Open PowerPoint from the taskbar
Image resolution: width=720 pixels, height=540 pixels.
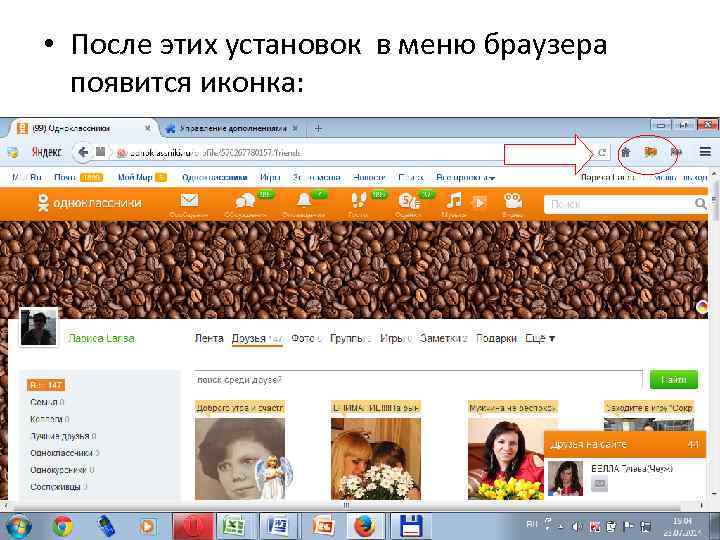pyautogui.click(x=323, y=526)
